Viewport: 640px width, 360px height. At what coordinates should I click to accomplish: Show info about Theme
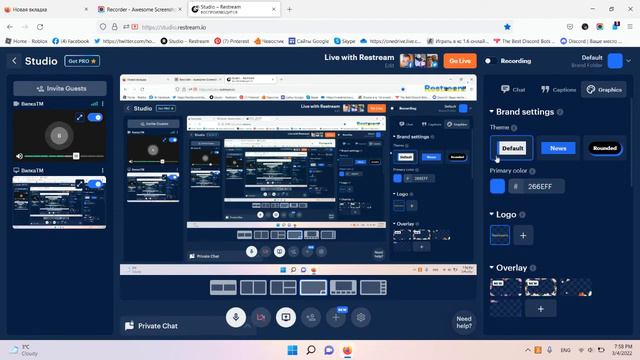pyautogui.click(x=514, y=128)
